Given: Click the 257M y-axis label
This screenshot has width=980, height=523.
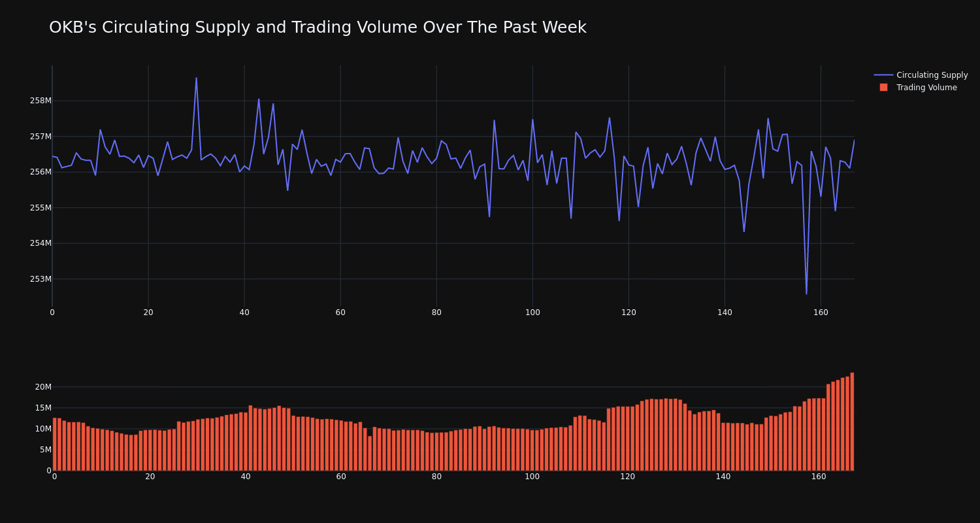Looking at the screenshot, I should point(41,137).
